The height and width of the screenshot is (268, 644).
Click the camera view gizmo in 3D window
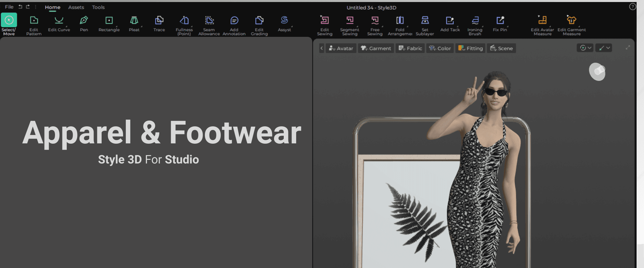[x=597, y=72]
